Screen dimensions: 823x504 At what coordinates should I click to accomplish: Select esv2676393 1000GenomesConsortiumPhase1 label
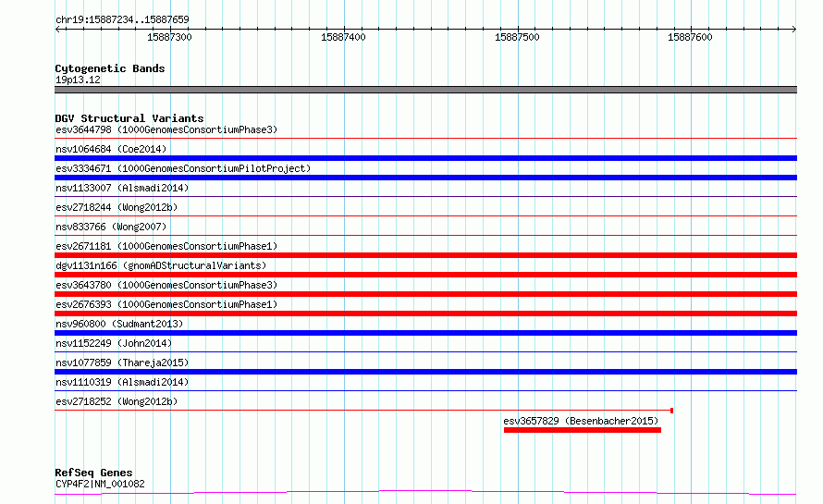click(166, 304)
